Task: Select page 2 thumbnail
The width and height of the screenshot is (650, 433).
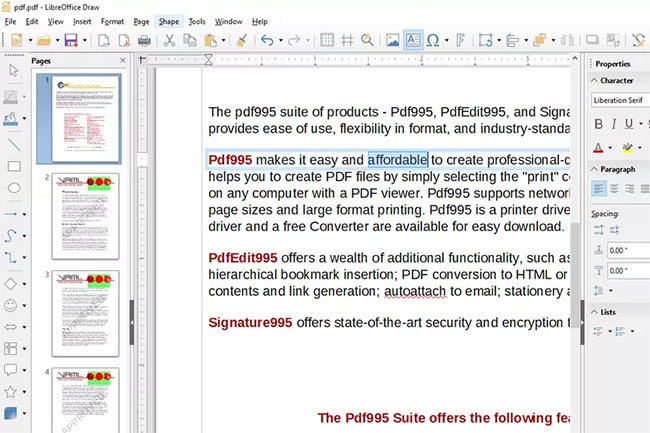Action: click(x=85, y=216)
